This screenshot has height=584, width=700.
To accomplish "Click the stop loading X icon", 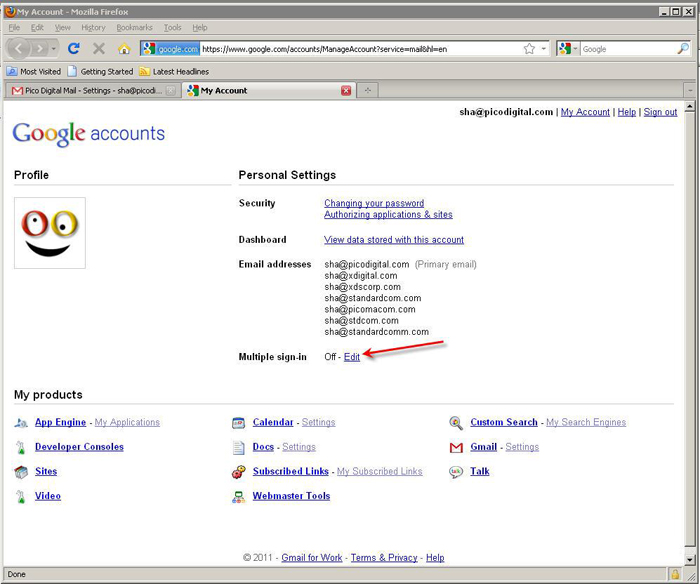I will [x=99, y=48].
